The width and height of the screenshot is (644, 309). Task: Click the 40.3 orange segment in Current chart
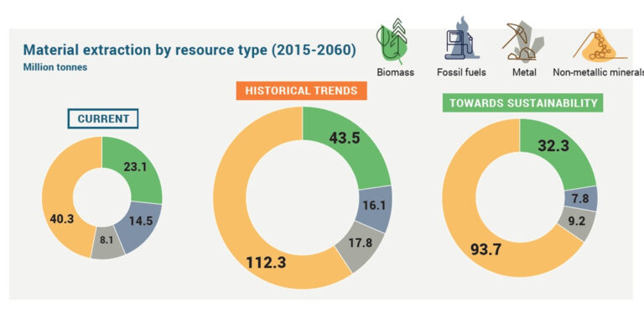coord(61,218)
